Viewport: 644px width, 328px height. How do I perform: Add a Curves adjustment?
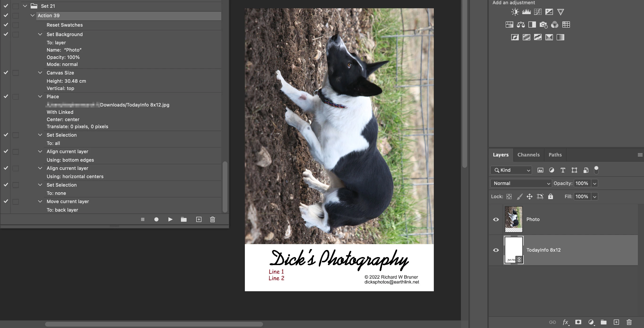[538, 12]
